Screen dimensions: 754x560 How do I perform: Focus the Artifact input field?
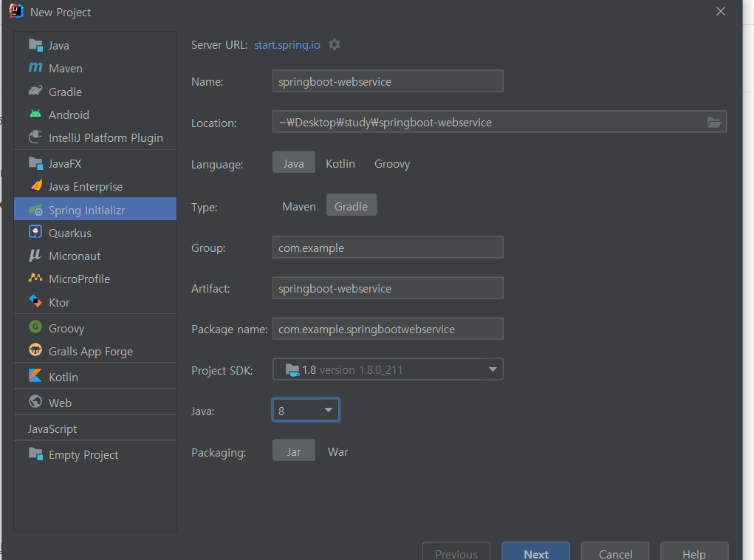click(388, 287)
